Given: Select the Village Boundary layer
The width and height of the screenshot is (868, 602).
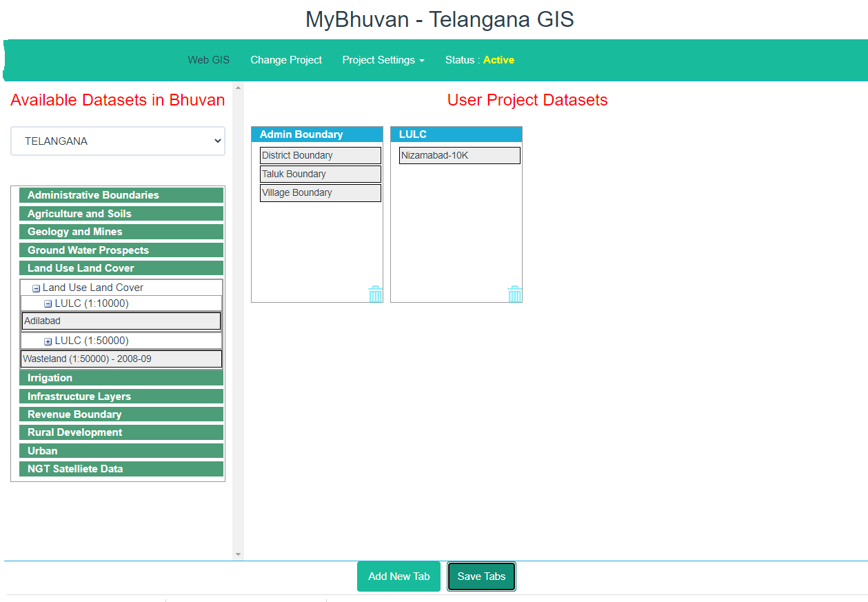Looking at the screenshot, I should tap(321, 192).
